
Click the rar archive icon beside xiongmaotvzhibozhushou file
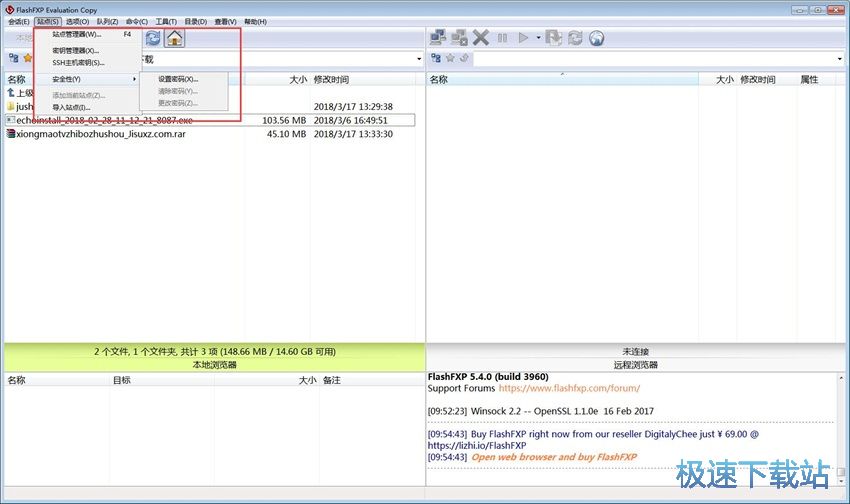coord(11,133)
